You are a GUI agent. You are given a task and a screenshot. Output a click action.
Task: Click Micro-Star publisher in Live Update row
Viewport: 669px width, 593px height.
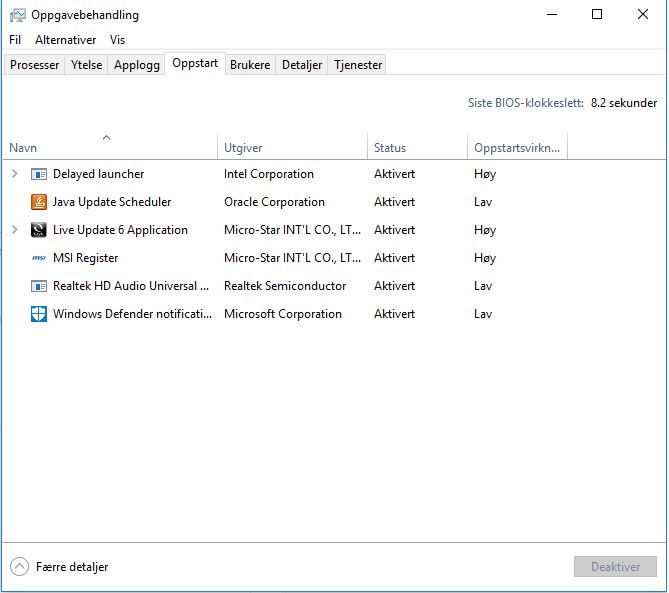click(292, 230)
